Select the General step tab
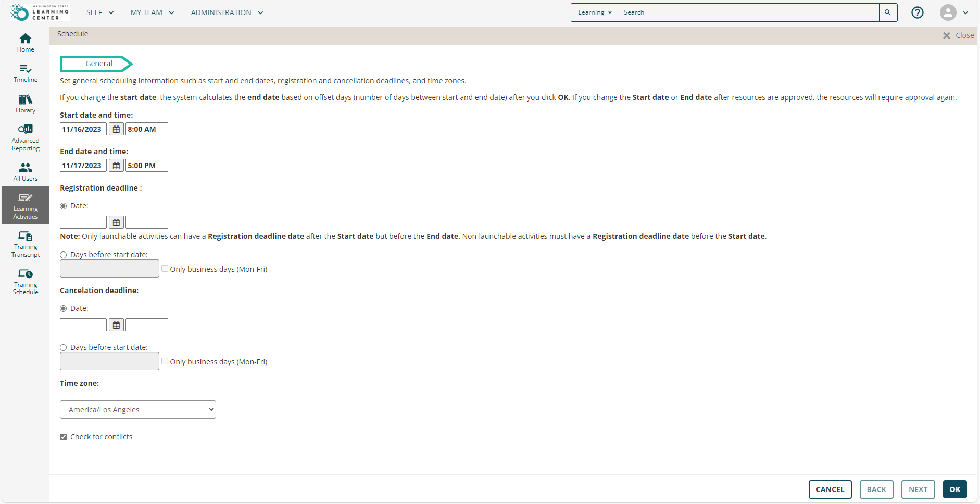 tap(96, 64)
